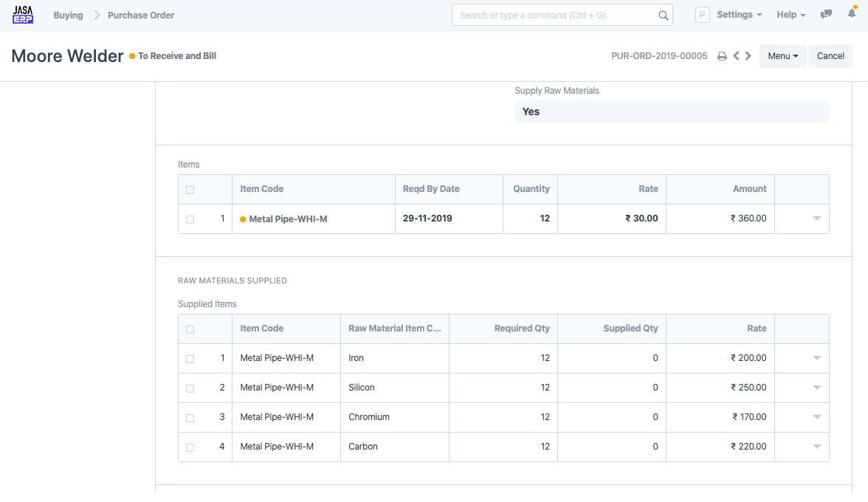Select all rows in Items table

190,190
